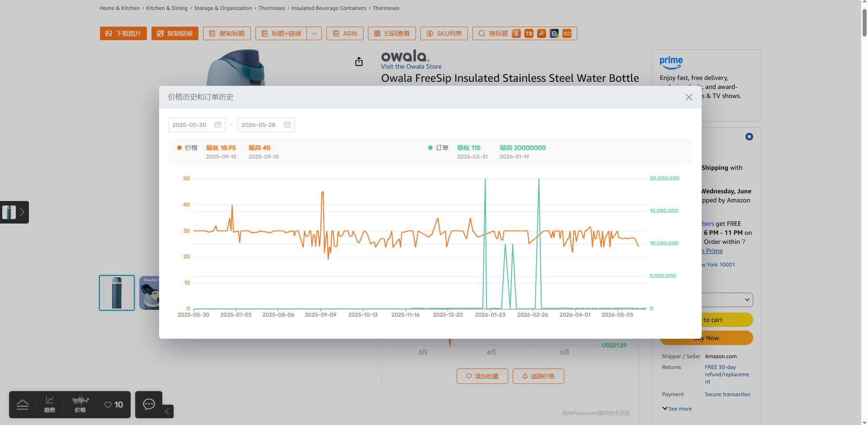Expand See more in buy box details
This screenshot has height=425, width=868.
coord(677,409)
